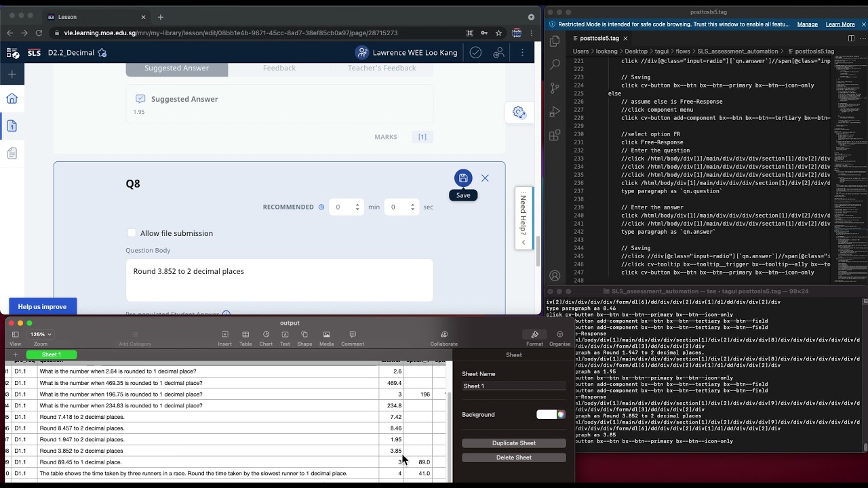Image resolution: width=868 pixels, height=488 pixels.
Task: Open the Organise panel in Numbers
Action: click(559, 338)
